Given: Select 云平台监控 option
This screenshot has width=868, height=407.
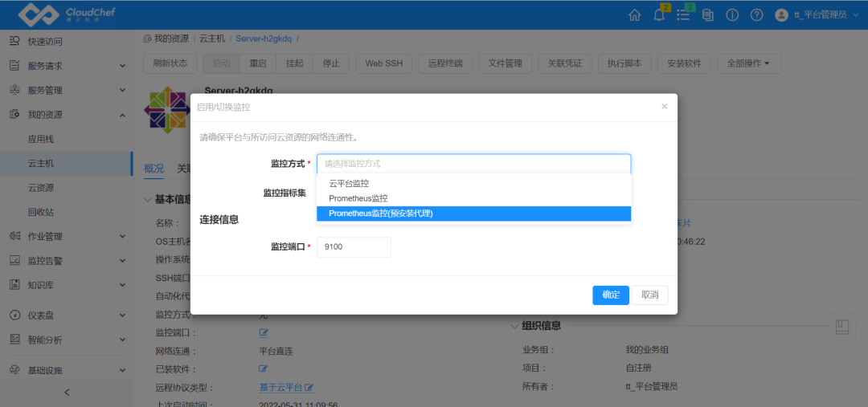Looking at the screenshot, I should (x=474, y=183).
